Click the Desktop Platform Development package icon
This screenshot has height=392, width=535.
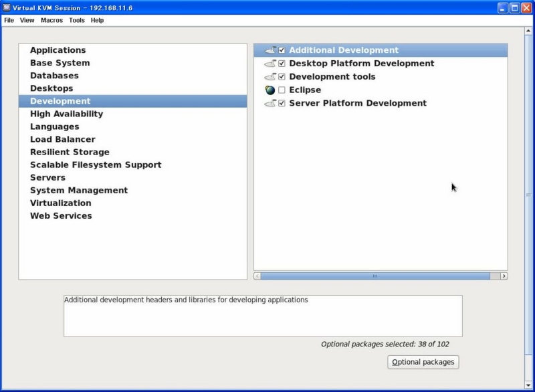coord(270,64)
